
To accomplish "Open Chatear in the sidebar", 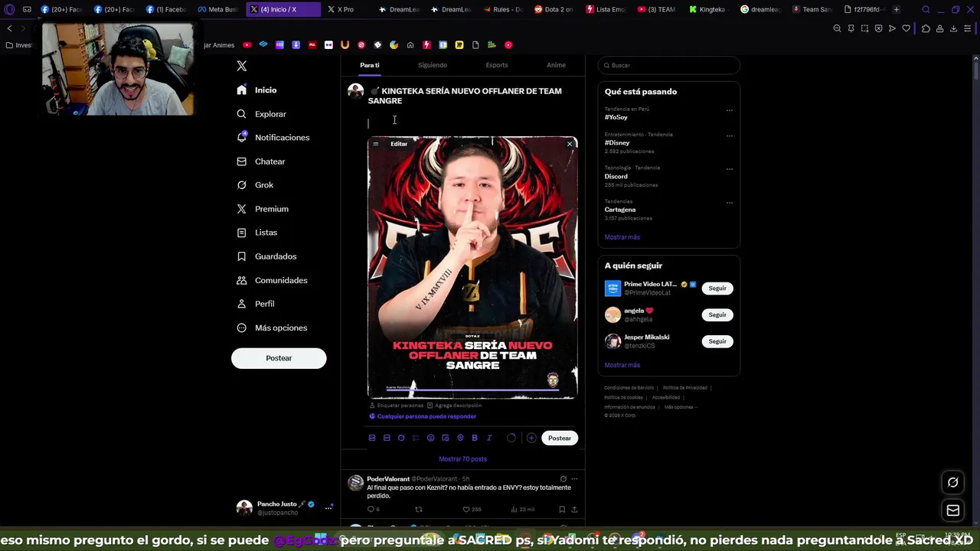I will [x=261, y=161].
